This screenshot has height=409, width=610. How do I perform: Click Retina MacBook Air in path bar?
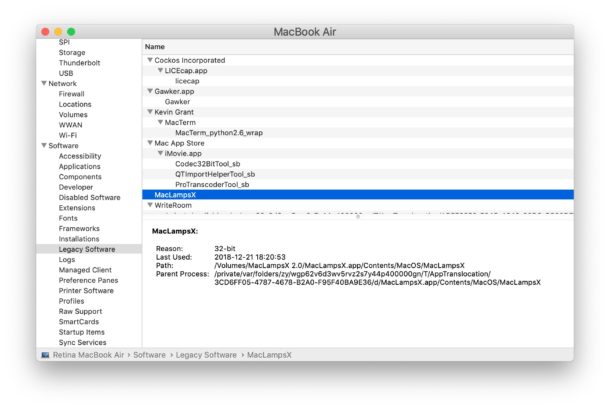(x=88, y=355)
